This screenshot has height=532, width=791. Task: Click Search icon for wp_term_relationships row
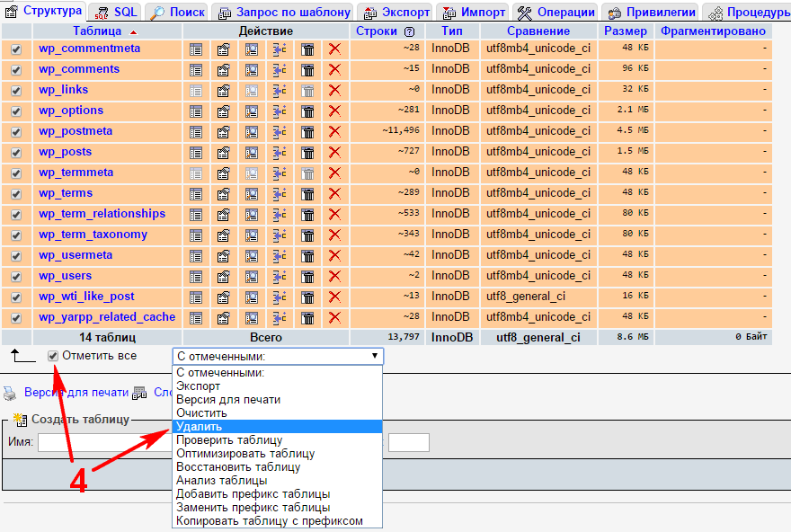(251, 215)
